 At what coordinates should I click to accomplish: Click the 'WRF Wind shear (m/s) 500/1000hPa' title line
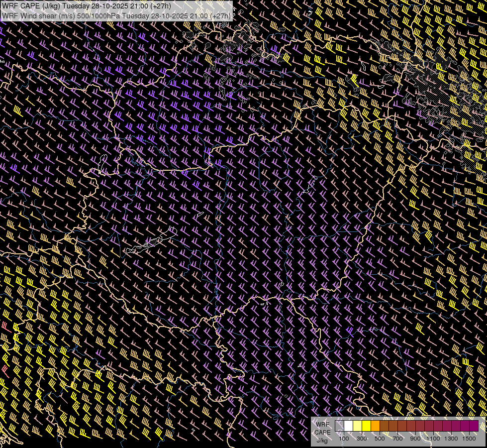(x=116, y=16)
